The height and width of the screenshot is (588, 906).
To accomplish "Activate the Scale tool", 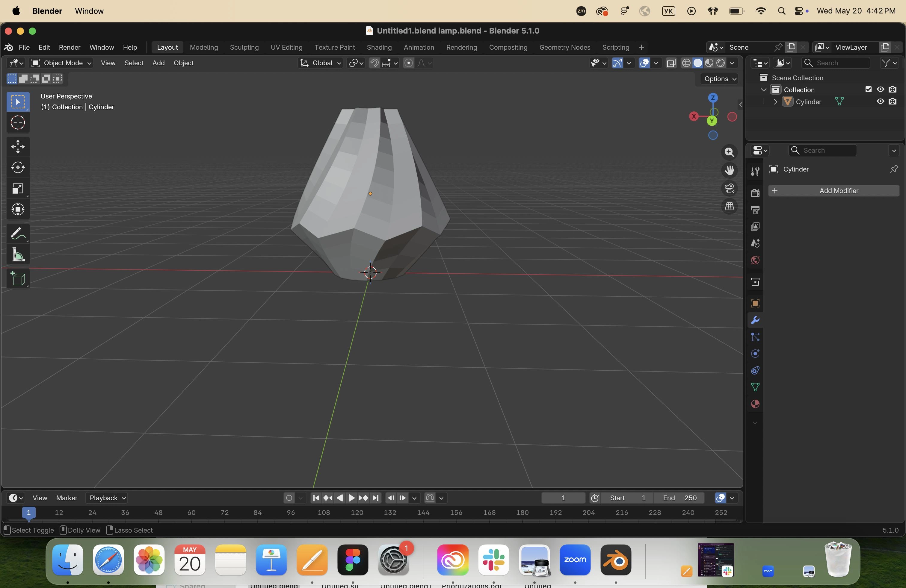I will point(18,189).
